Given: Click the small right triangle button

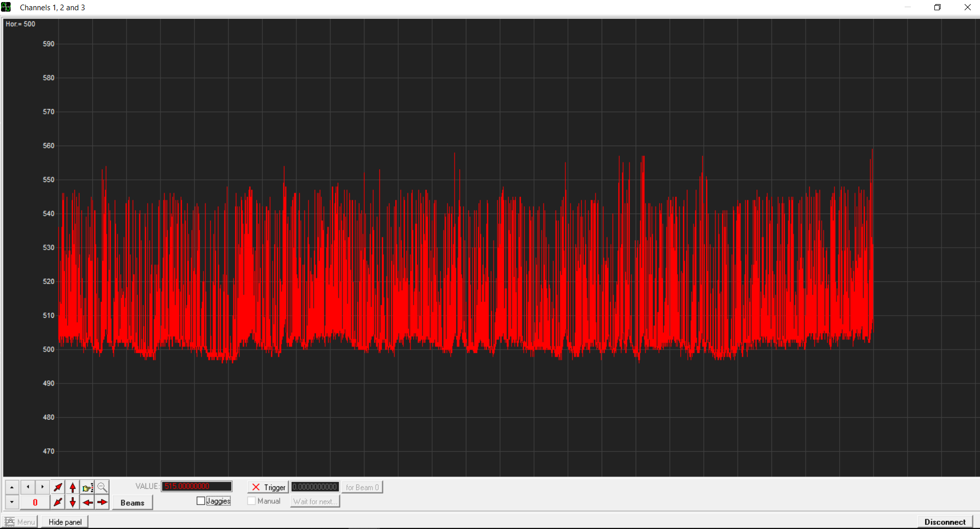Looking at the screenshot, I should [x=43, y=487].
